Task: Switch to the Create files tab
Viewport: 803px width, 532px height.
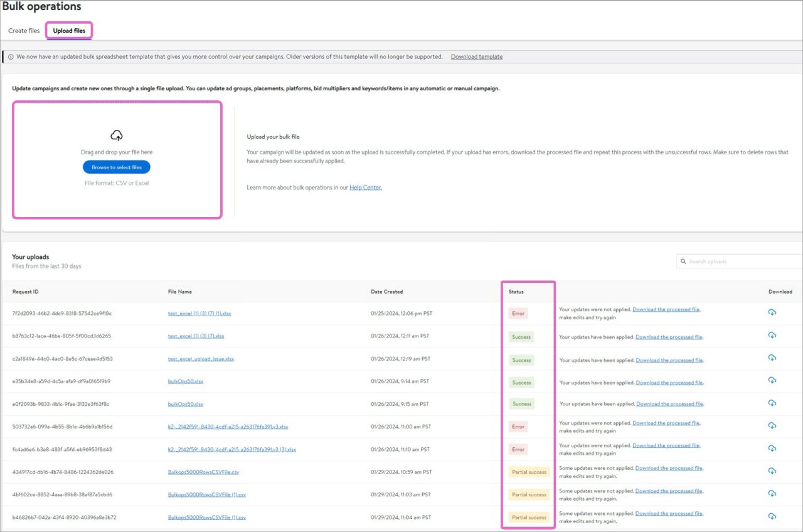Action: pyautogui.click(x=24, y=31)
